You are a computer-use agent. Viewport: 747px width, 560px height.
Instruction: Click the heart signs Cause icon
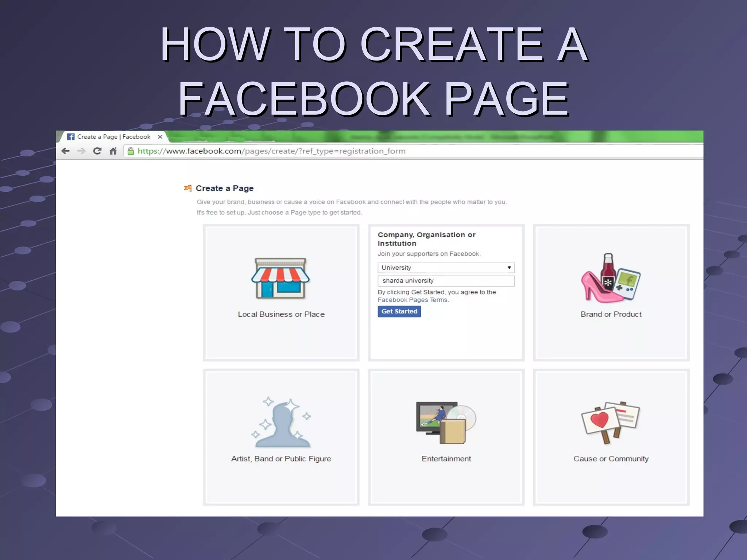point(611,423)
